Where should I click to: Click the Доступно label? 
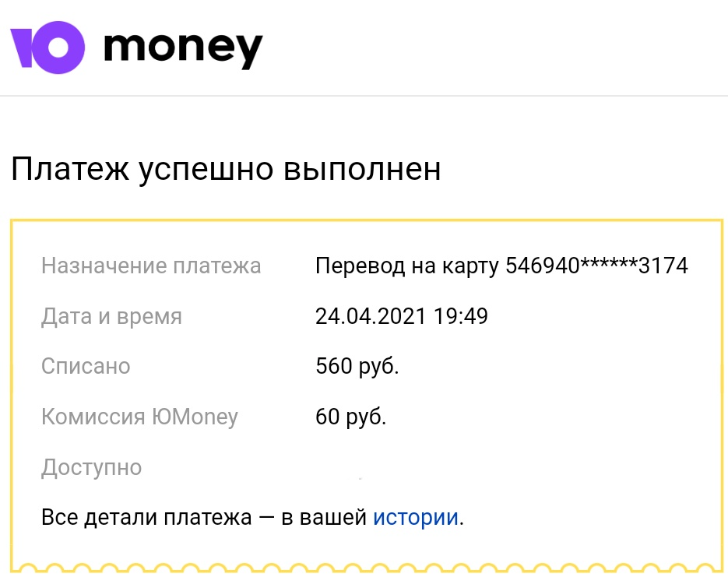(91, 467)
